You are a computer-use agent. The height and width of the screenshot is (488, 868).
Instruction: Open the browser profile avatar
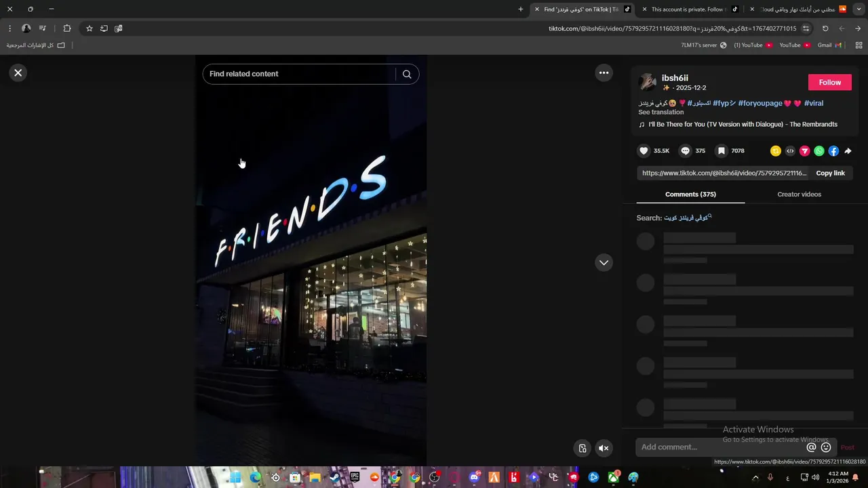pyautogui.click(x=26, y=28)
